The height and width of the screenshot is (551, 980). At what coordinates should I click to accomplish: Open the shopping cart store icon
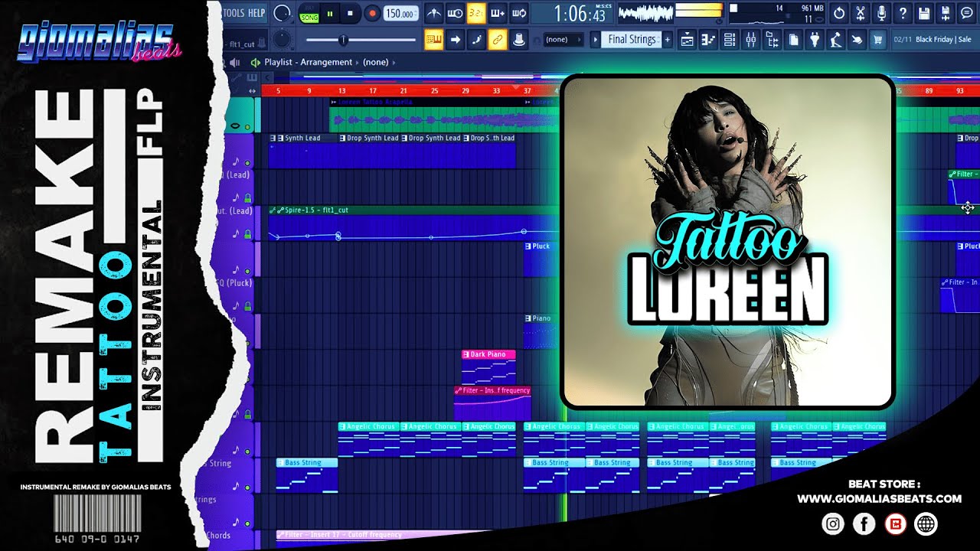click(878, 39)
